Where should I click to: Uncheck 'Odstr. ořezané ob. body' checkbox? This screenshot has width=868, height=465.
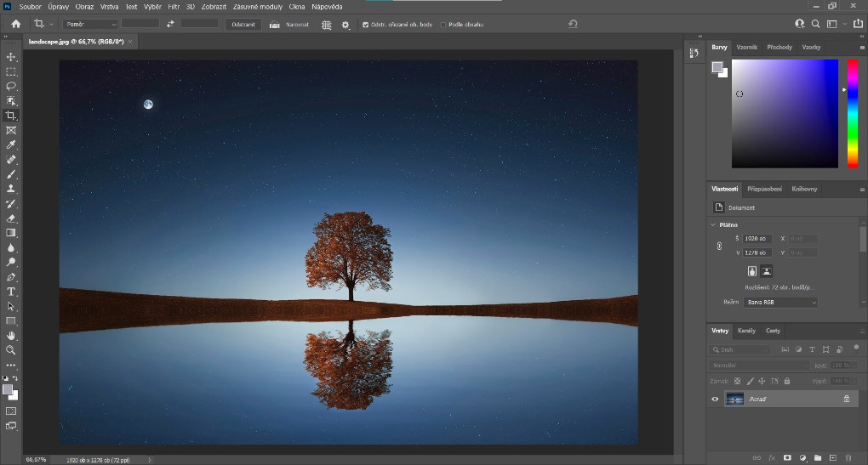tap(366, 25)
